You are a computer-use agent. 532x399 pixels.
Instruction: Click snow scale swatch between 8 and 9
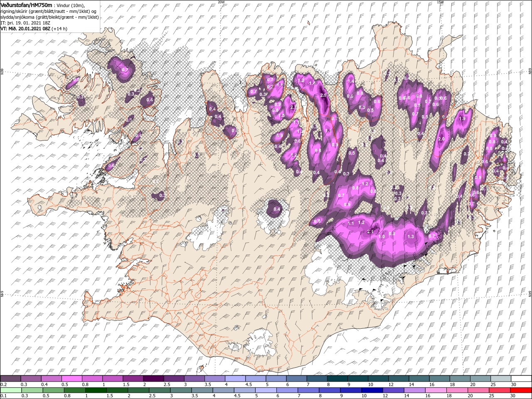click(x=337, y=379)
